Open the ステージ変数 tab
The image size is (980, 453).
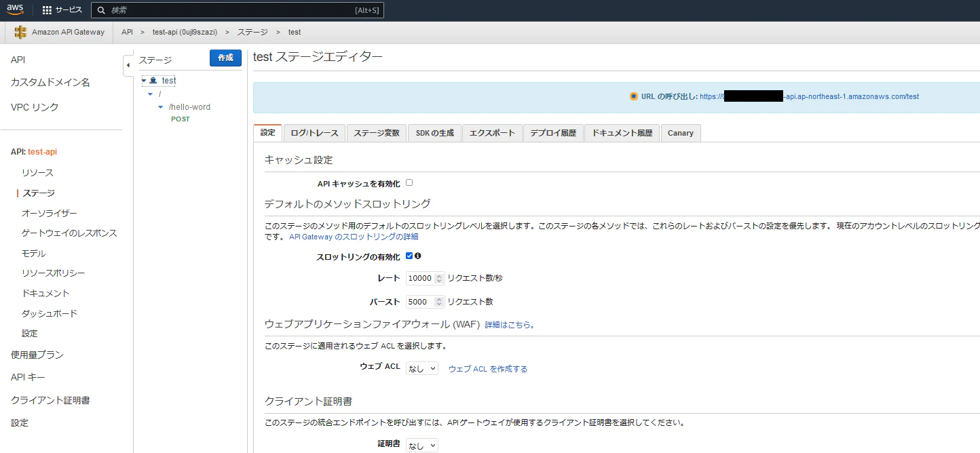[377, 133]
